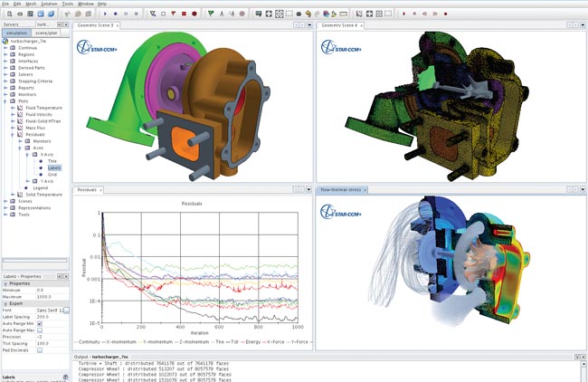Click the dotted grid view icon
The image size is (588, 382).
pyautogui.click(x=279, y=14)
